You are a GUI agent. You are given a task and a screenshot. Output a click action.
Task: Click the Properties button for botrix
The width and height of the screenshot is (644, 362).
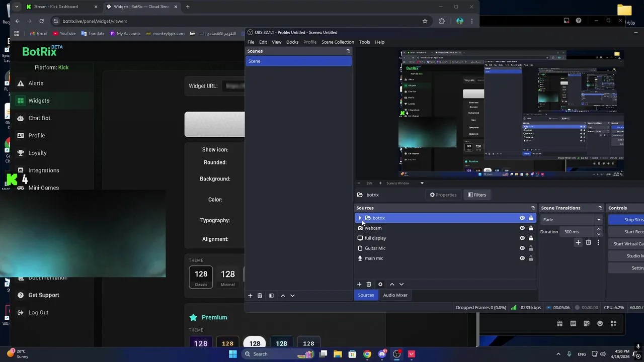[443, 195]
